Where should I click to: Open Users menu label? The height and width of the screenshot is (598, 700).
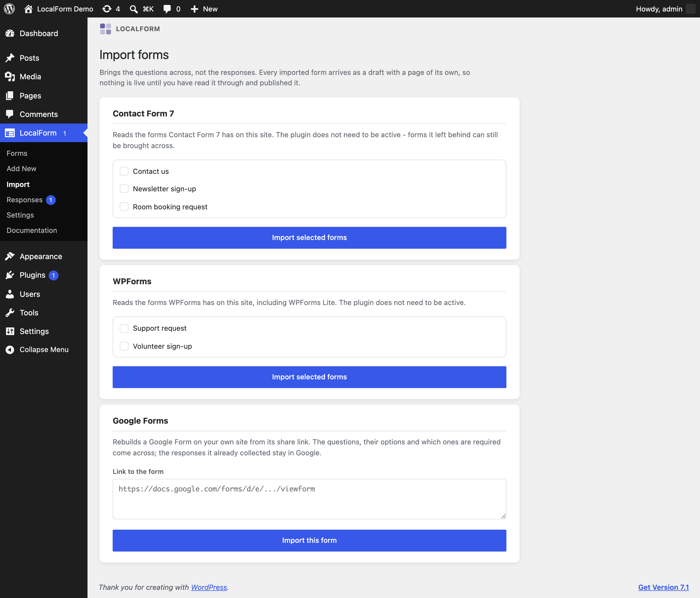click(30, 294)
